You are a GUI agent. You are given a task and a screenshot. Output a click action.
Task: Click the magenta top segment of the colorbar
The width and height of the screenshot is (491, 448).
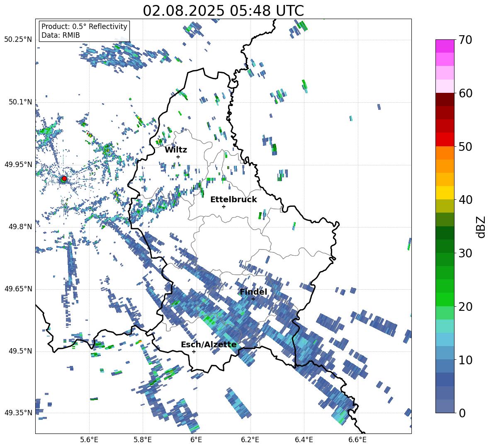[x=445, y=46]
